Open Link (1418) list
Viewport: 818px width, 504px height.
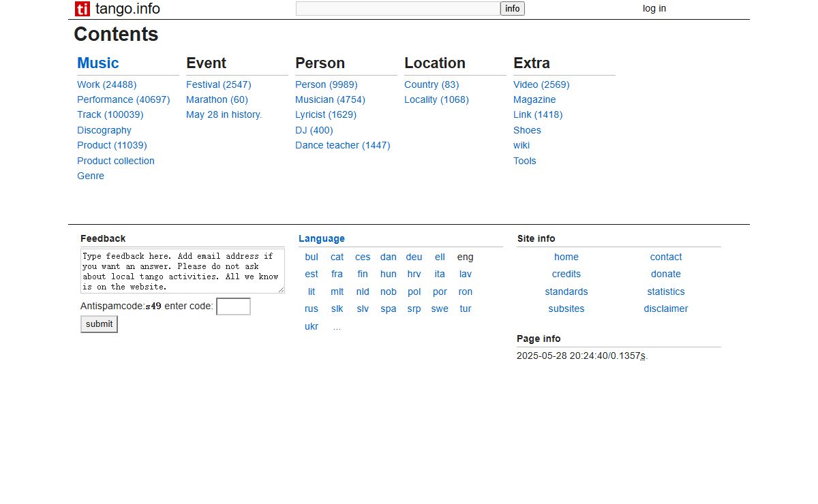click(538, 114)
